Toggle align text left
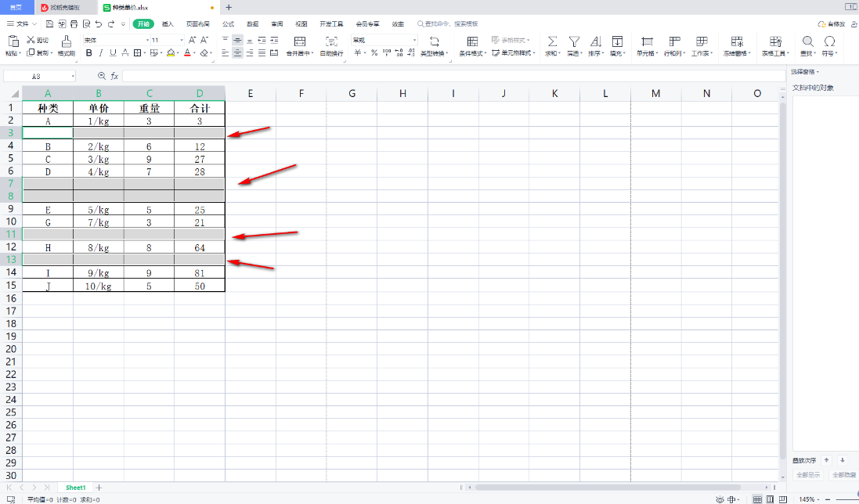Screen dimensions: 859x504 pyautogui.click(x=226, y=53)
